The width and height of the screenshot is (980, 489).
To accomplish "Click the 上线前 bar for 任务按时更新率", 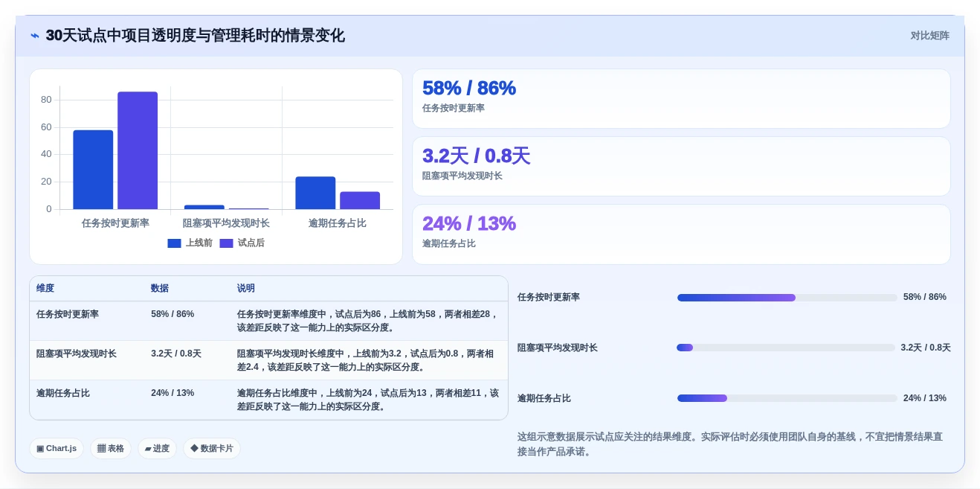I will 93,170.
